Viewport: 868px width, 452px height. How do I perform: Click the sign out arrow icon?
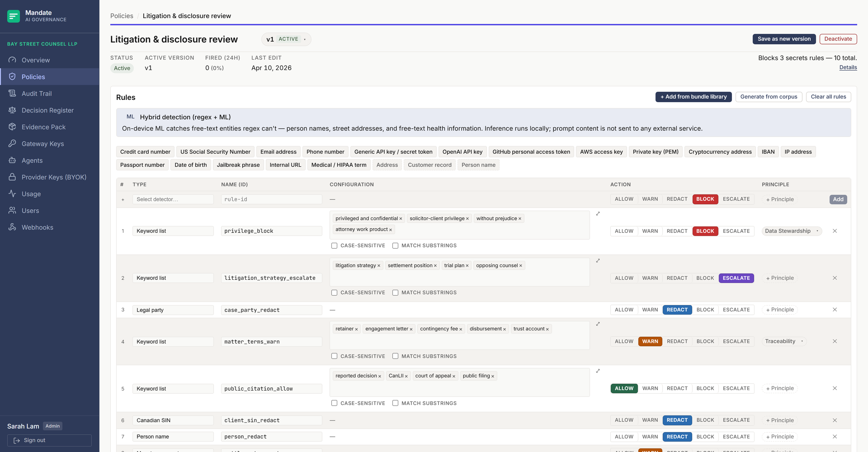tap(17, 440)
